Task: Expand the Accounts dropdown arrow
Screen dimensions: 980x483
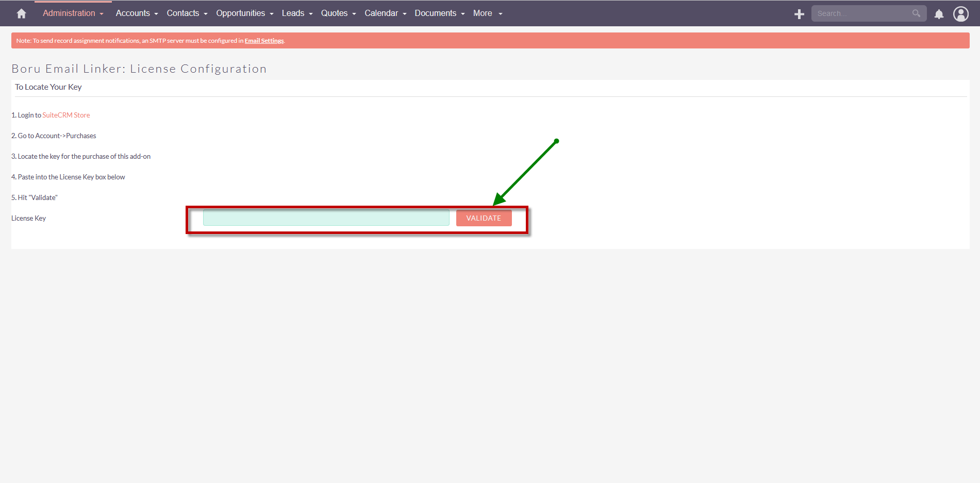Action: (x=156, y=14)
